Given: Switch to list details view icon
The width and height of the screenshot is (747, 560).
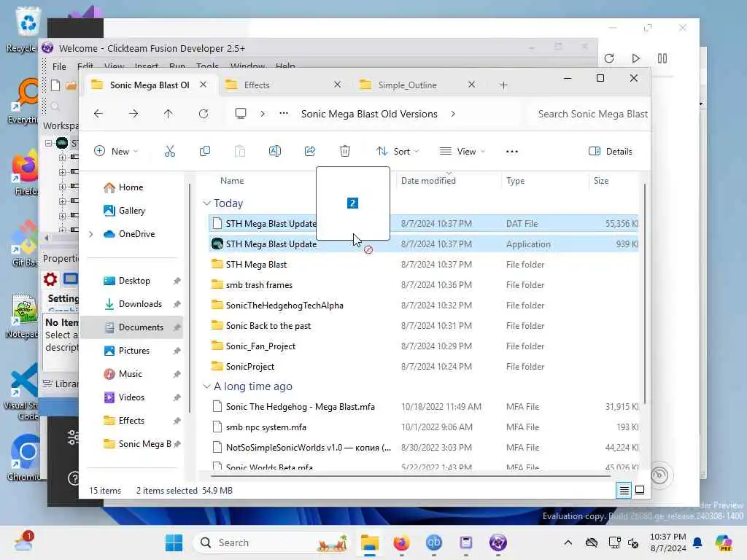Looking at the screenshot, I should tap(624, 490).
